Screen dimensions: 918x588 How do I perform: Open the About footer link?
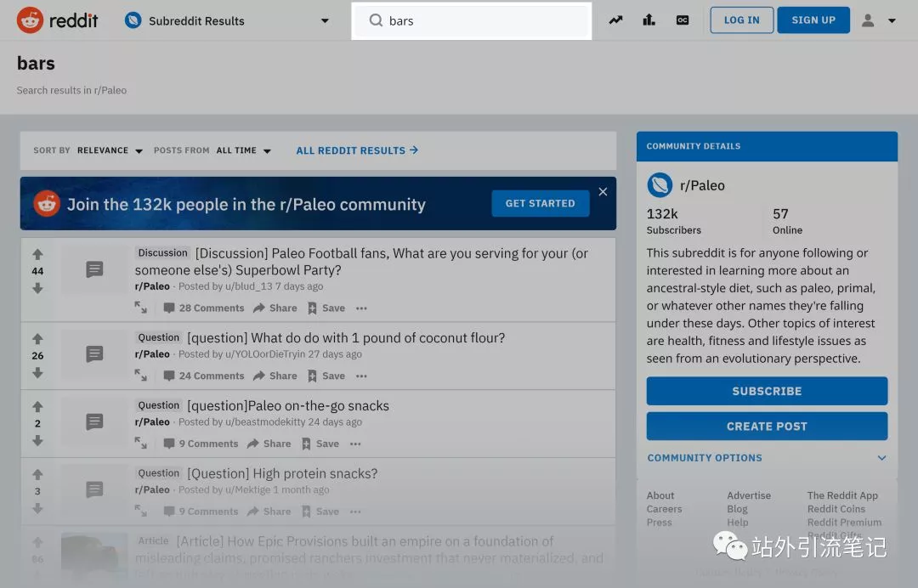[660, 495]
